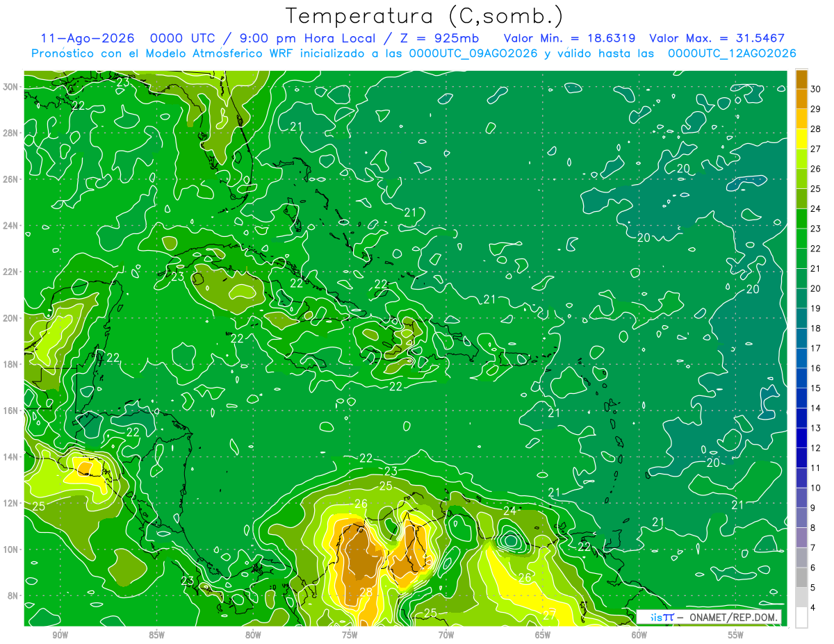Screen dimensions: 834x644
Task: Click the '22N' latitude axis label
Action: pyautogui.click(x=12, y=272)
